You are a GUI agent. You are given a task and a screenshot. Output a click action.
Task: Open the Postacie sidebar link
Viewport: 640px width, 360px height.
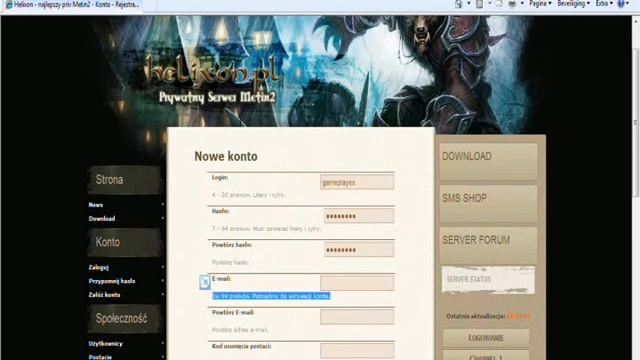click(100, 357)
